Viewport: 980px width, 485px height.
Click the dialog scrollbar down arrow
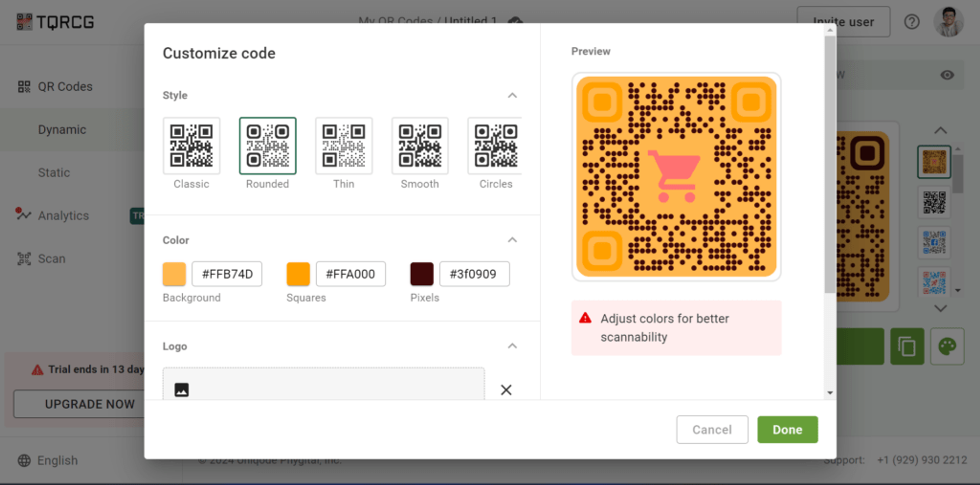point(830,393)
